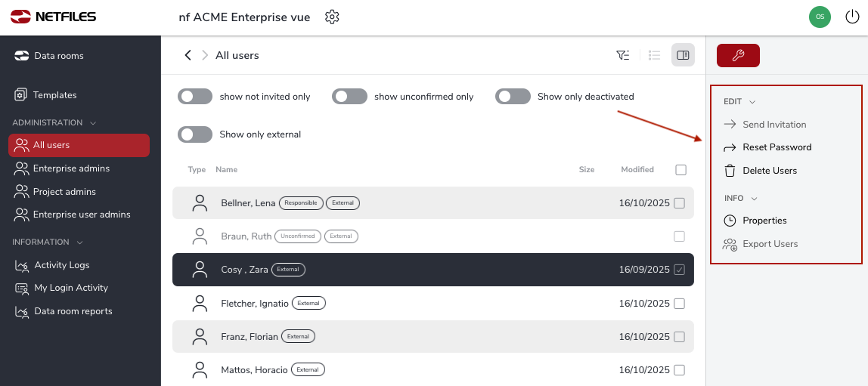Collapse the ADMINISTRATION section
This screenshot has width=868, height=386.
coord(93,122)
